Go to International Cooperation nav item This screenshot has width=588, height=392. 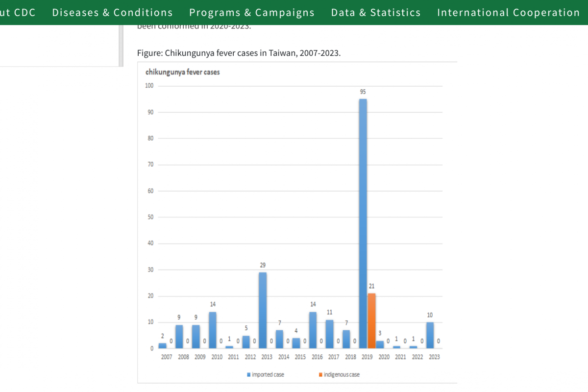(508, 12)
